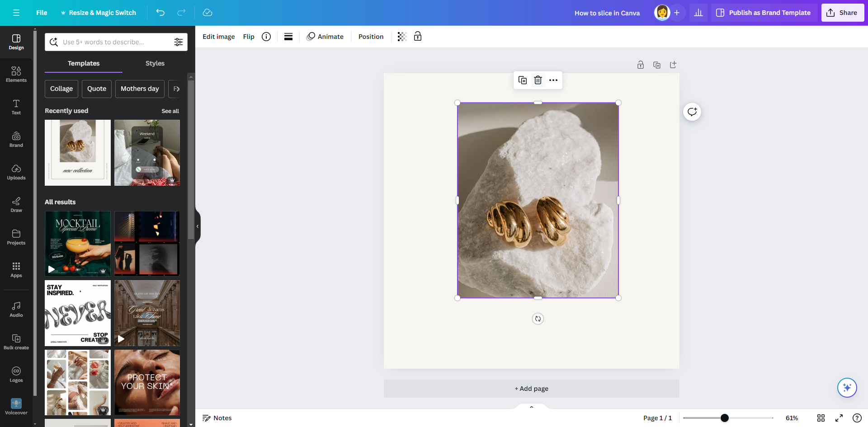Open the Elements sidebar panel
Image resolution: width=868 pixels, height=427 pixels.
pos(16,74)
